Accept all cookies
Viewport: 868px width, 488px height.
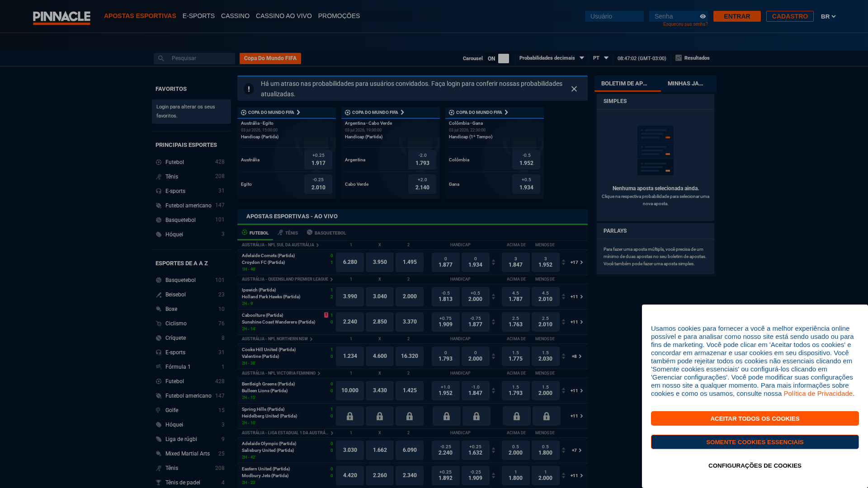click(755, 418)
